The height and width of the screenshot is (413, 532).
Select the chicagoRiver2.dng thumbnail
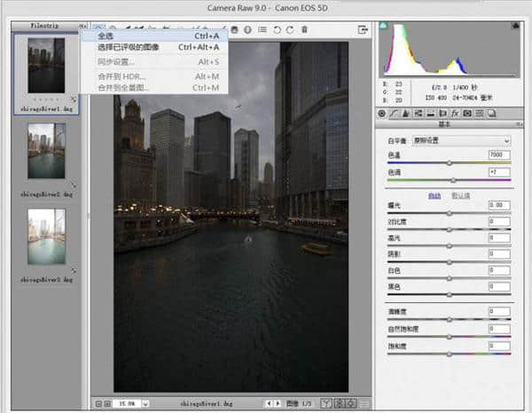46,151
